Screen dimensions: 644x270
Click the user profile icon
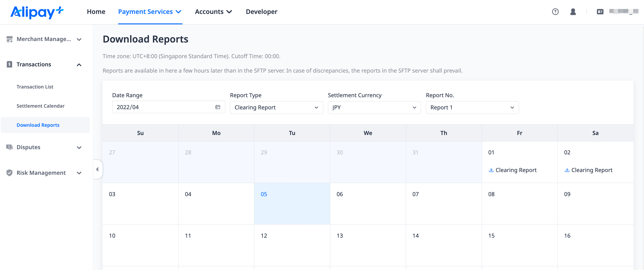coord(573,12)
